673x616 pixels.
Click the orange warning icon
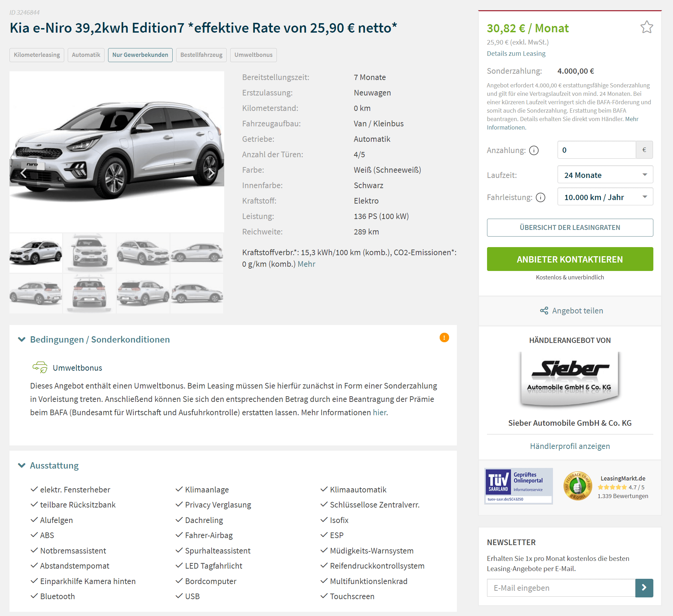point(444,337)
